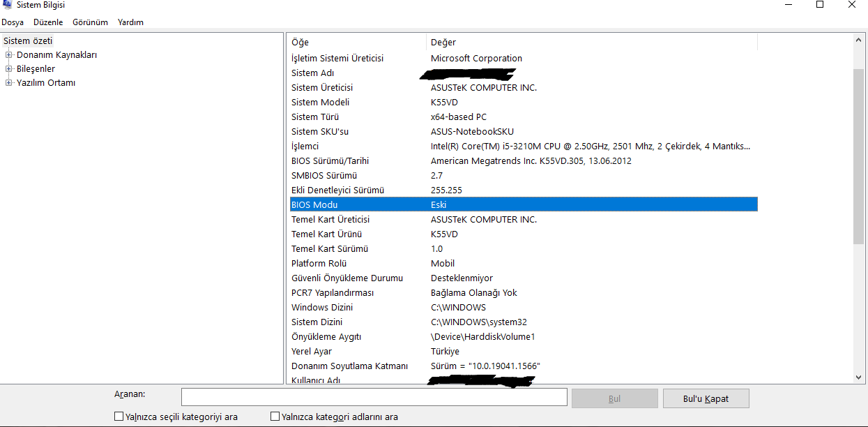Select the BIOS Sürümü/Tarihi row

[x=524, y=160]
